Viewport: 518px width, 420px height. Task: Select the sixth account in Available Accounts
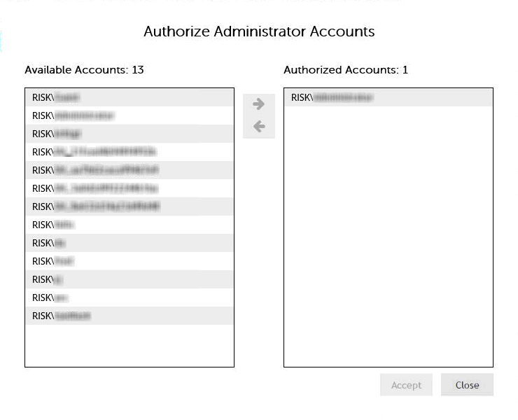tap(129, 188)
